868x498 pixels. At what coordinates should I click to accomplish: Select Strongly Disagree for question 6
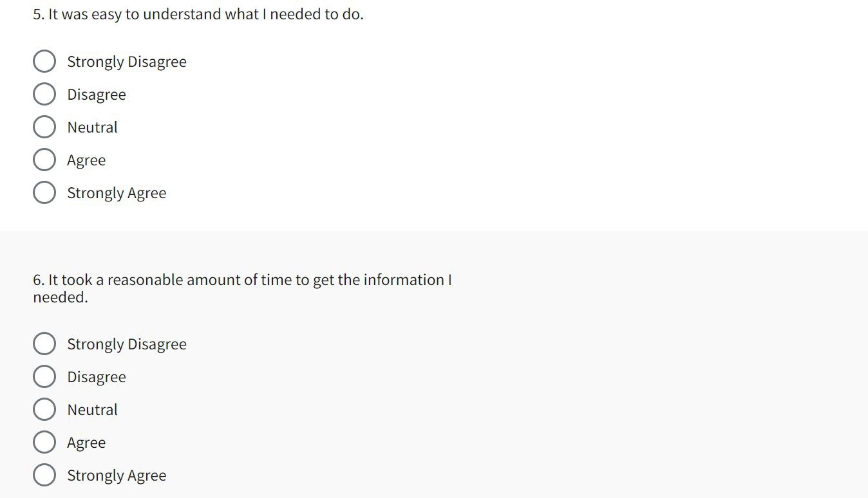tap(44, 344)
